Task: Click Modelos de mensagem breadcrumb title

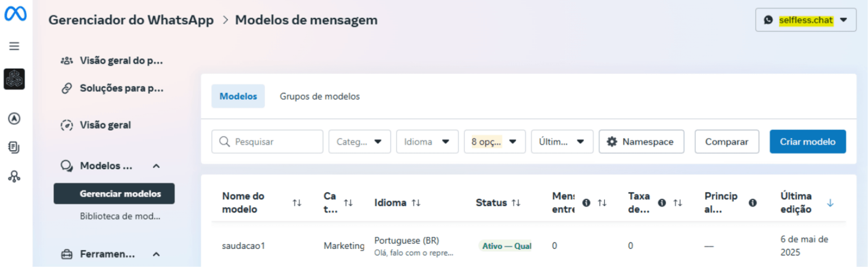Action: tap(306, 20)
